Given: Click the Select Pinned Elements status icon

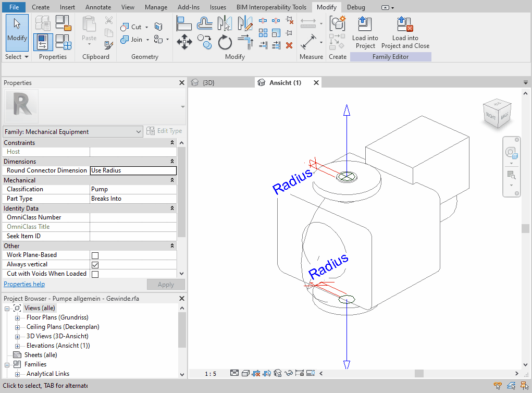Looking at the screenshot, I should click(x=525, y=386).
